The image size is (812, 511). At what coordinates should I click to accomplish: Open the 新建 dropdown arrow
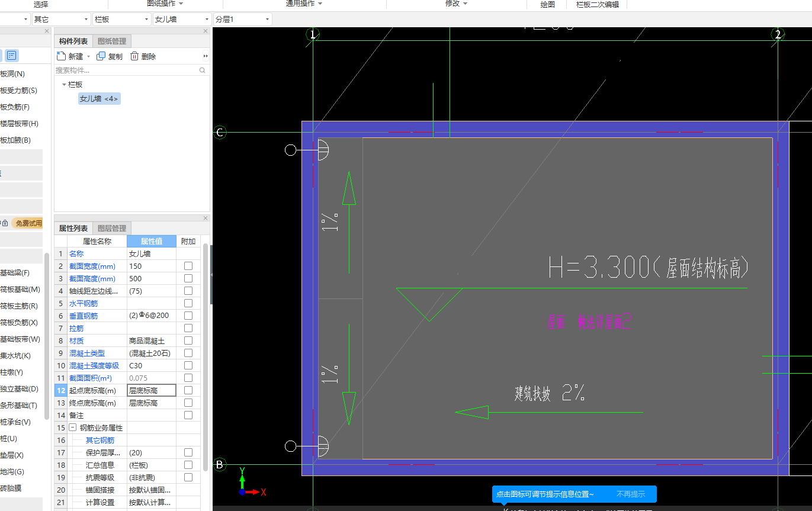point(88,57)
